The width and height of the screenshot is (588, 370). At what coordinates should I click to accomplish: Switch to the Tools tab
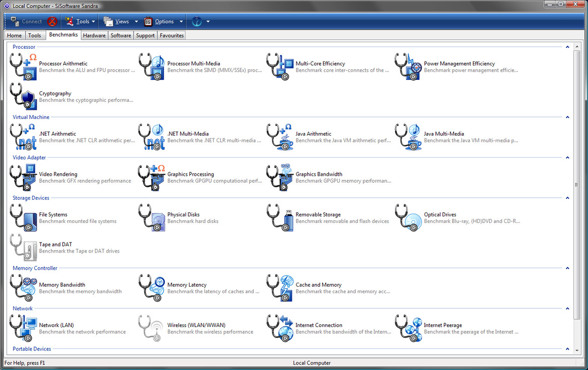click(x=35, y=35)
